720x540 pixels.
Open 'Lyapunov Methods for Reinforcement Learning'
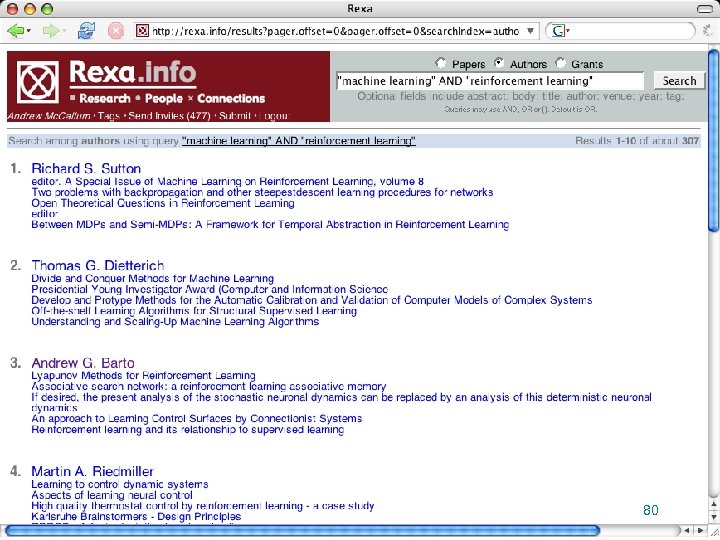point(143,376)
